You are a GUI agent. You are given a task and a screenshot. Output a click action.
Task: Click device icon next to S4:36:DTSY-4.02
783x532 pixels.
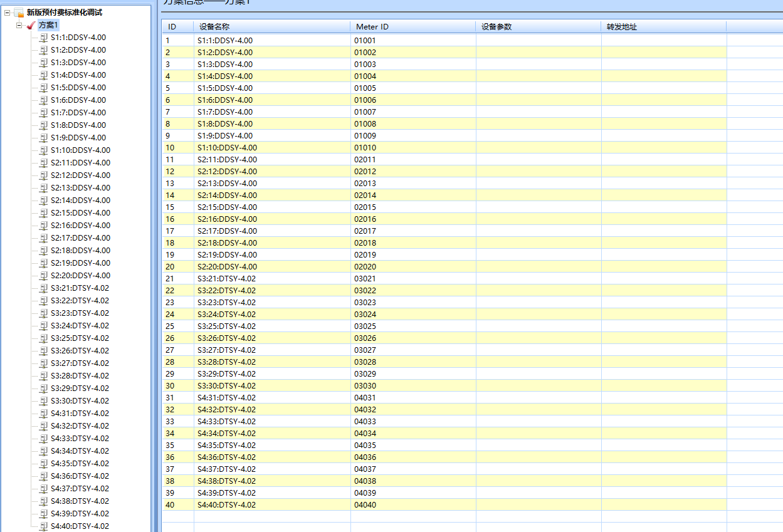click(44, 476)
